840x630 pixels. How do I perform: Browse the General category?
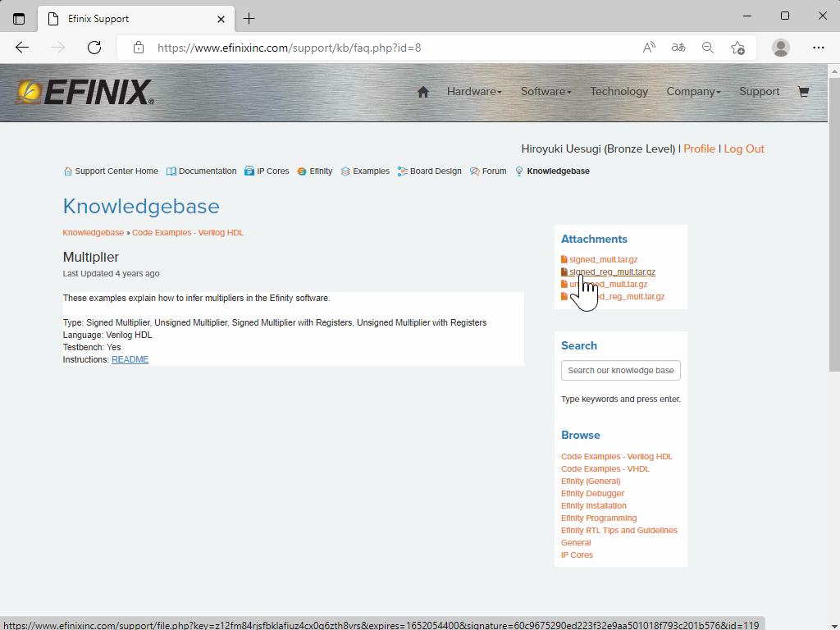(576, 543)
